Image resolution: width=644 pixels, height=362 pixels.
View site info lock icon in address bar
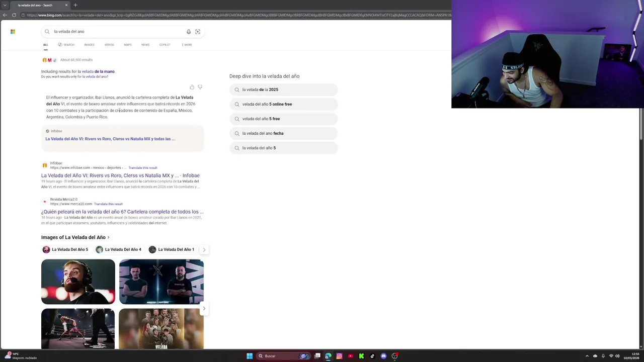(x=23, y=15)
